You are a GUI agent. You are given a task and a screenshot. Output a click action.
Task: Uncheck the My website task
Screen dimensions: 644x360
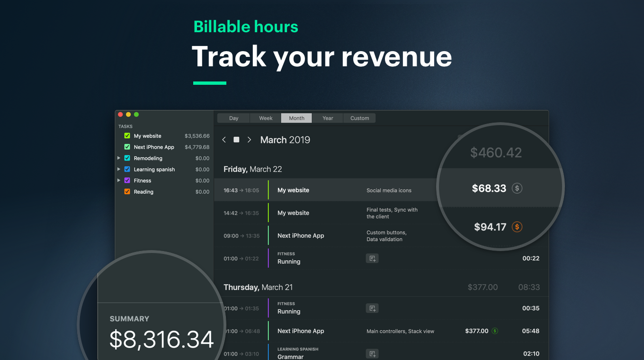coord(127,135)
